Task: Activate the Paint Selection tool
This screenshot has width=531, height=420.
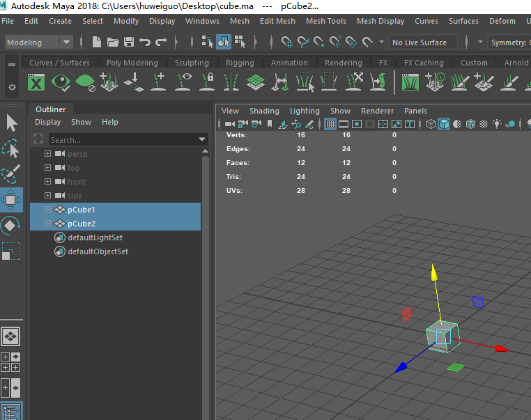Action: tap(12, 174)
